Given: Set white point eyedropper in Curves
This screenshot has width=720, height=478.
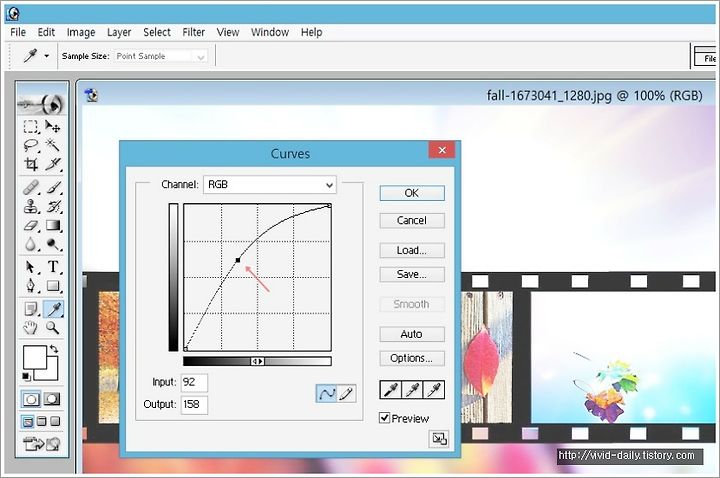Looking at the screenshot, I should (x=434, y=390).
